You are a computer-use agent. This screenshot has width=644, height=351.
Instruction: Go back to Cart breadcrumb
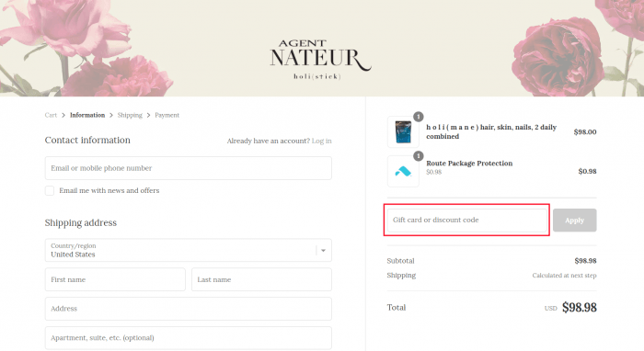pyautogui.click(x=51, y=115)
